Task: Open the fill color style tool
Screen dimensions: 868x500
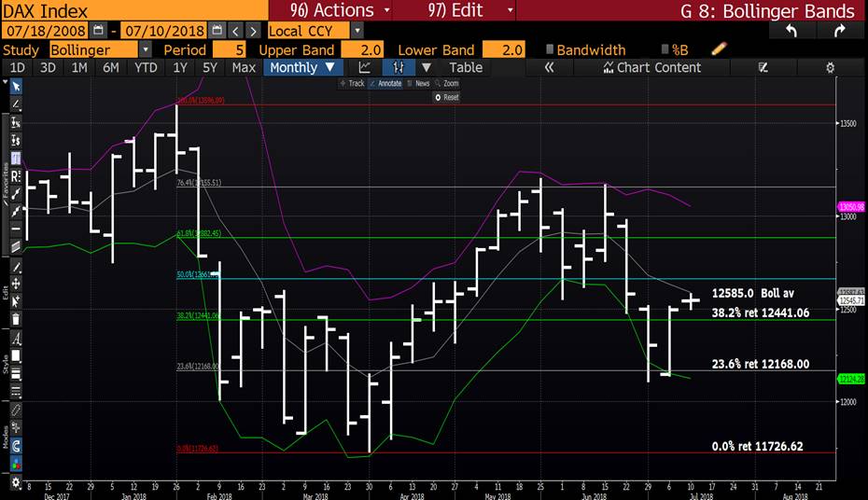Action: 16,355
